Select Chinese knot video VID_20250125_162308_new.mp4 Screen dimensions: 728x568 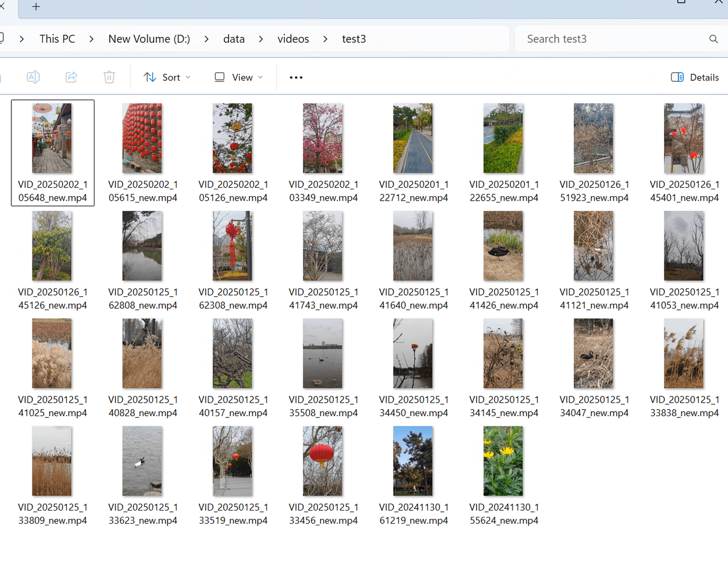[233, 246]
